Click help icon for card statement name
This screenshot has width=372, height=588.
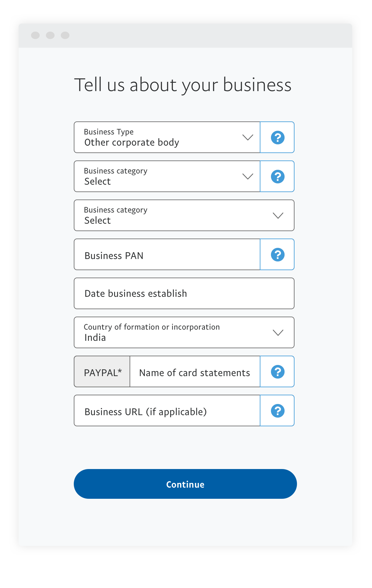(277, 372)
